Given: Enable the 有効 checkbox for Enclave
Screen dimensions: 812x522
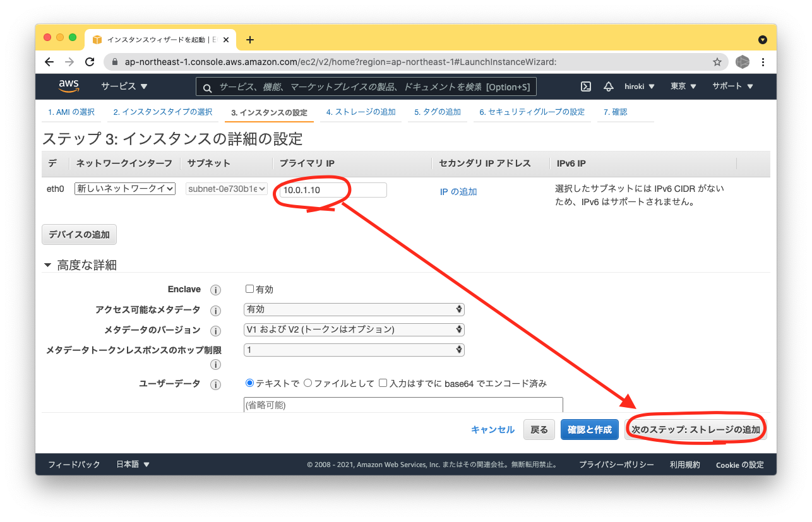Looking at the screenshot, I should pos(250,289).
